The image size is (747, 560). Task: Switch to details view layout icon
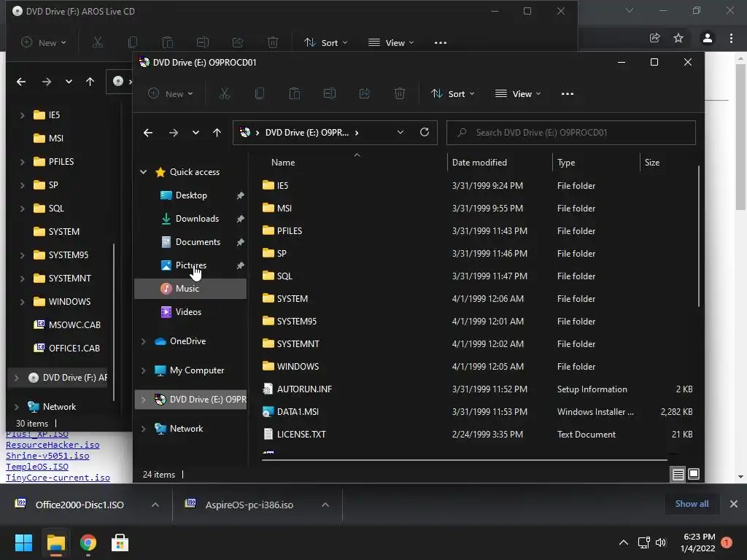pyautogui.click(x=678, y=474)
